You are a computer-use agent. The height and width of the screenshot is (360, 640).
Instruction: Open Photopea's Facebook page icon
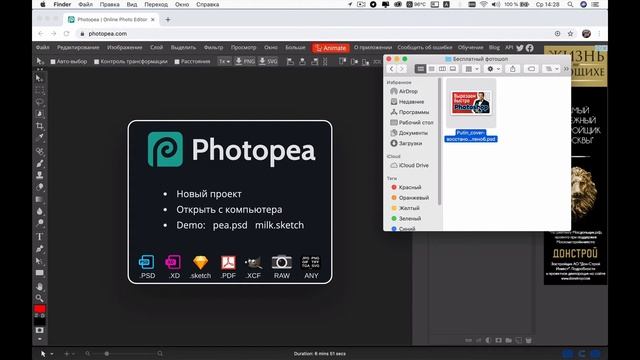click(529, 48)
